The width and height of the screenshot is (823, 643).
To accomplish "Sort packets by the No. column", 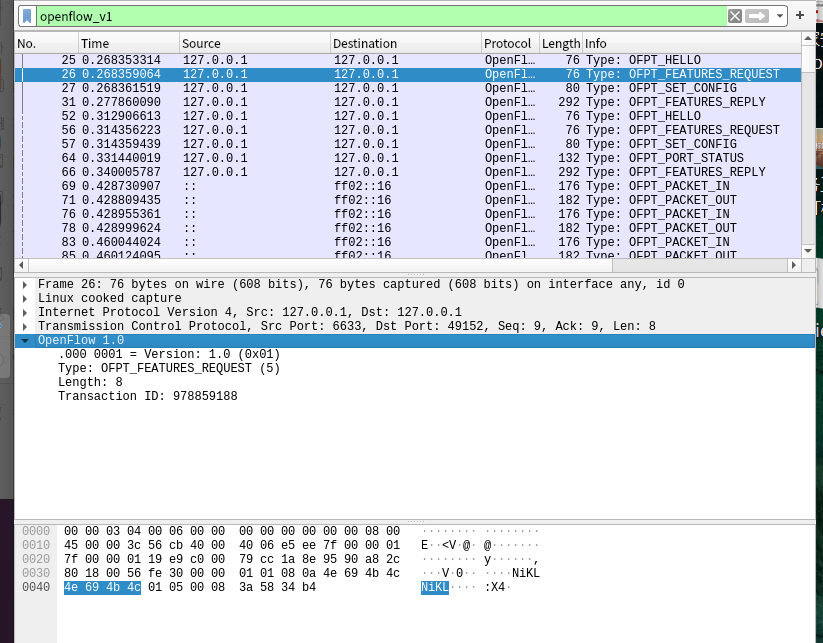I will pyautogui.click(x=47, y=44).
